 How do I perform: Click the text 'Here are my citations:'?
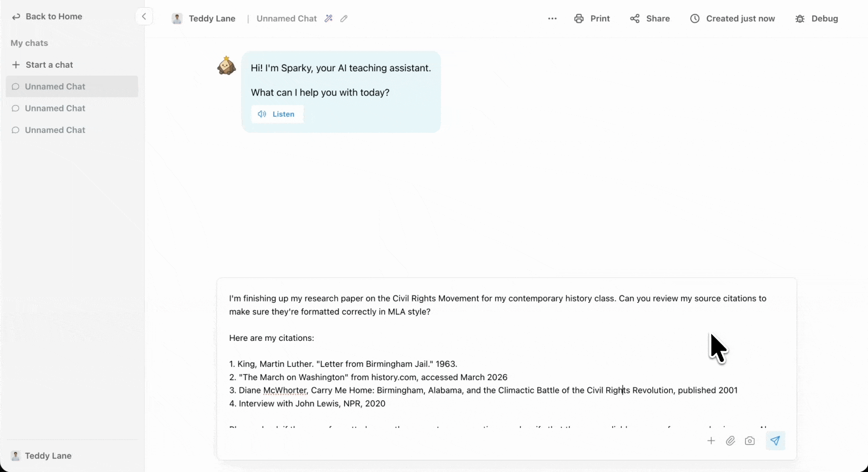tap(272, 338)
